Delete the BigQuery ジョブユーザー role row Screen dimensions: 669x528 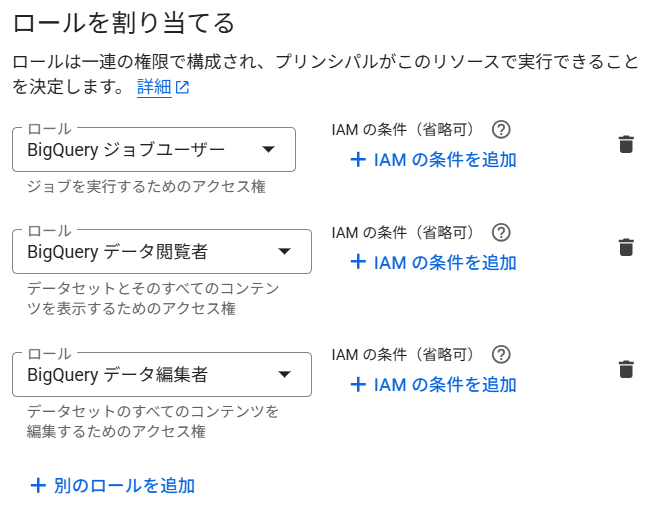click(x=626, y=144)
